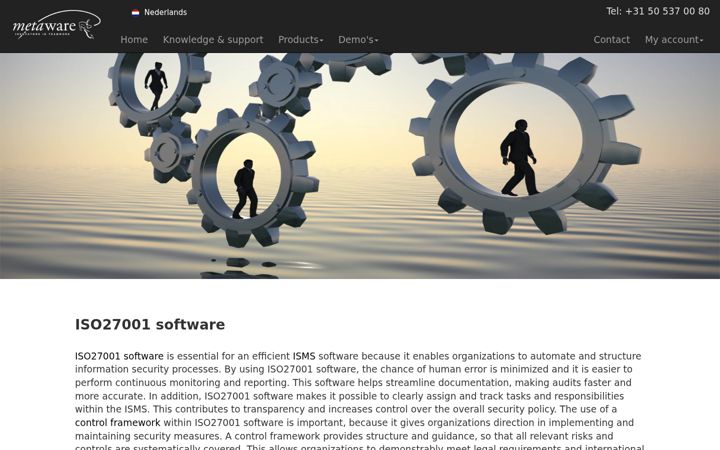Open the Contact page
This screenshot has height=450, width=720.
(612, 39)
